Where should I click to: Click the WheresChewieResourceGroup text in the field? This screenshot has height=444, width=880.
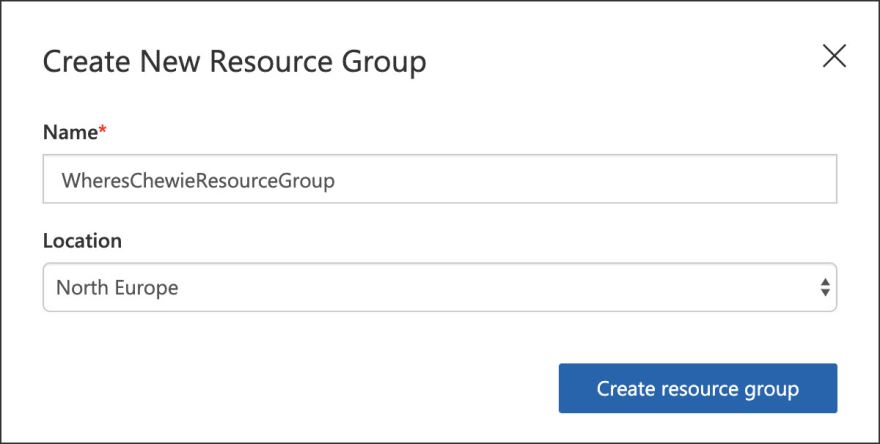click(x=198, y=181)
